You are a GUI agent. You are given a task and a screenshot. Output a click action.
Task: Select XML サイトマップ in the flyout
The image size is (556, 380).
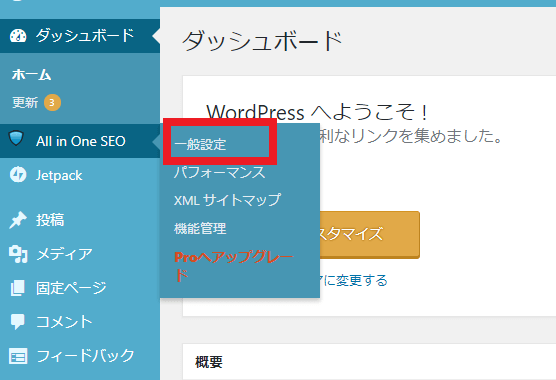[x=227, y=200]
